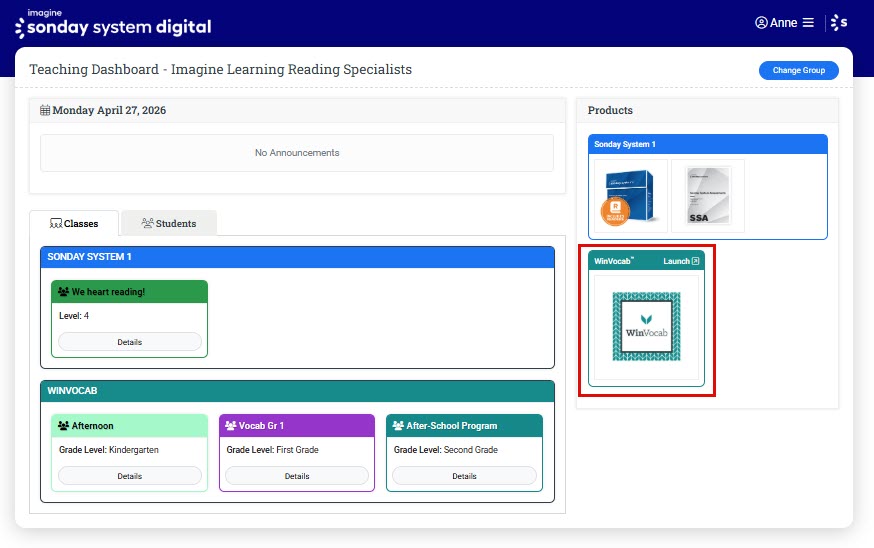Click Grade Level: Kindergarten text

click(x=109, y=449)
